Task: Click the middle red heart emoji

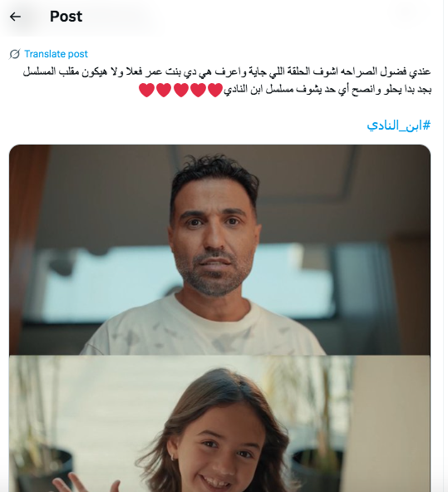Action: [x=181, y=90]
